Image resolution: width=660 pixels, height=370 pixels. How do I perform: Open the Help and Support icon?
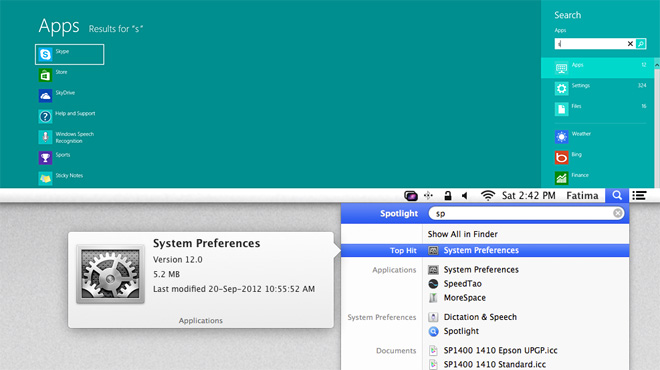pyautogui.click(x=45, y=117)
